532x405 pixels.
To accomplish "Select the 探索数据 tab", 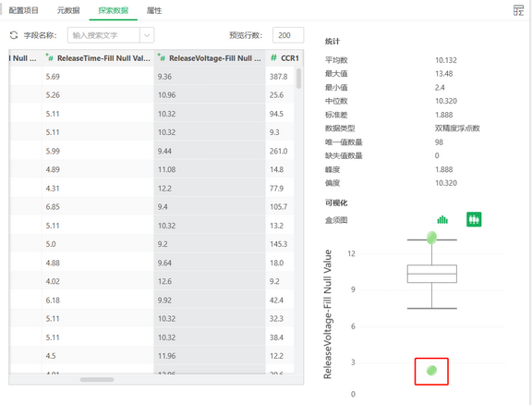I will tap(114, 10).
